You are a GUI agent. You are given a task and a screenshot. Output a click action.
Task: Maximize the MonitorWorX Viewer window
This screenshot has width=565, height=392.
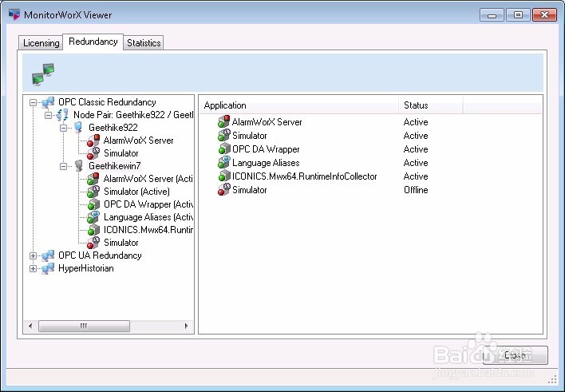pos(518,15)
